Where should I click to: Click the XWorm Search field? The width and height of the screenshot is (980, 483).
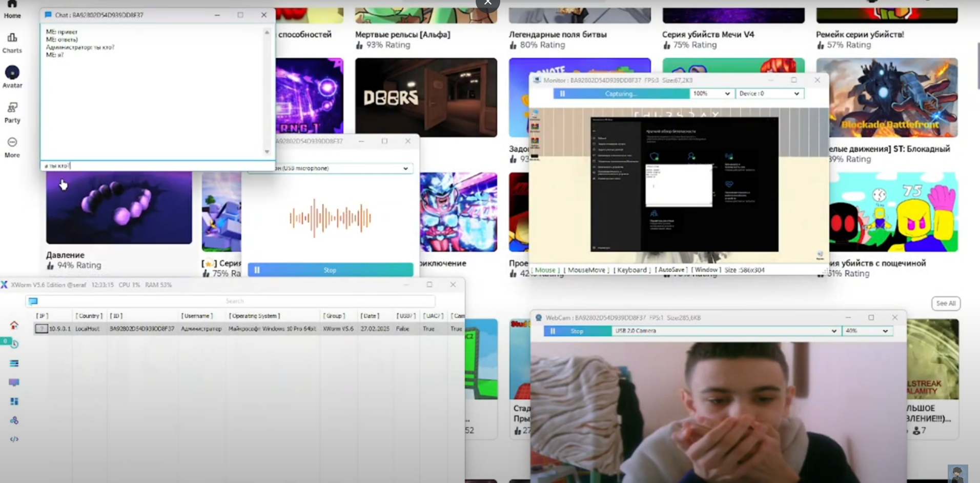point(235,301)
